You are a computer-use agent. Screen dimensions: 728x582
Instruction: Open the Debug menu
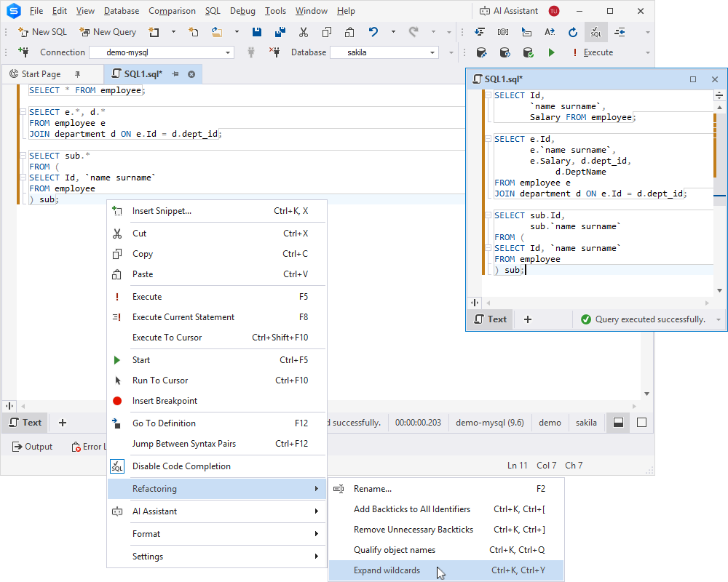click(242, 11)
